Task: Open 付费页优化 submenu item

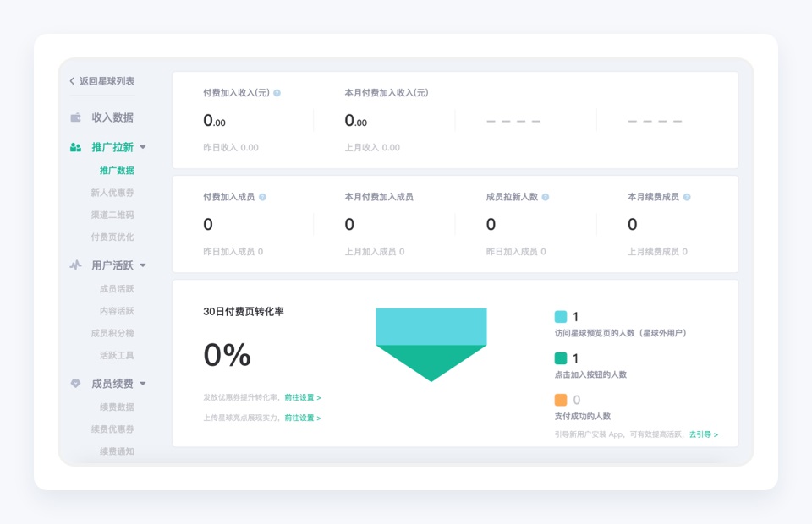Action: (x=112, y=237)
